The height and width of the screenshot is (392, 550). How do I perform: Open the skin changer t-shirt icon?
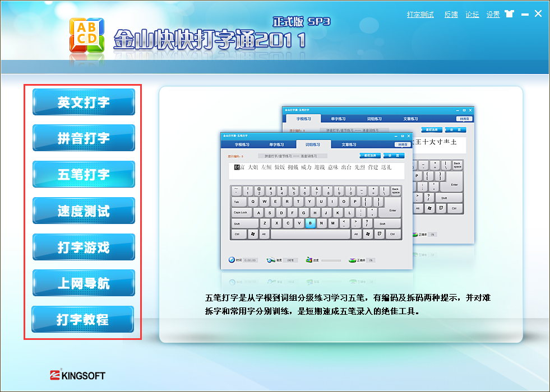[x=509, y=14]
